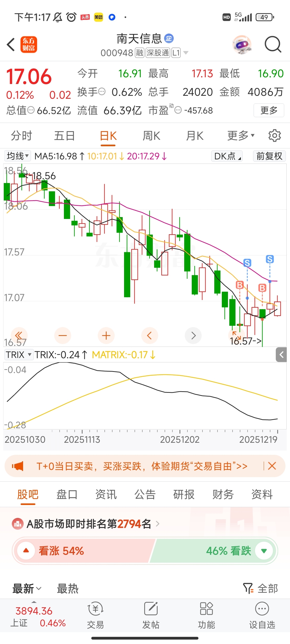Switch to 周K chart tab

point(151,136)
